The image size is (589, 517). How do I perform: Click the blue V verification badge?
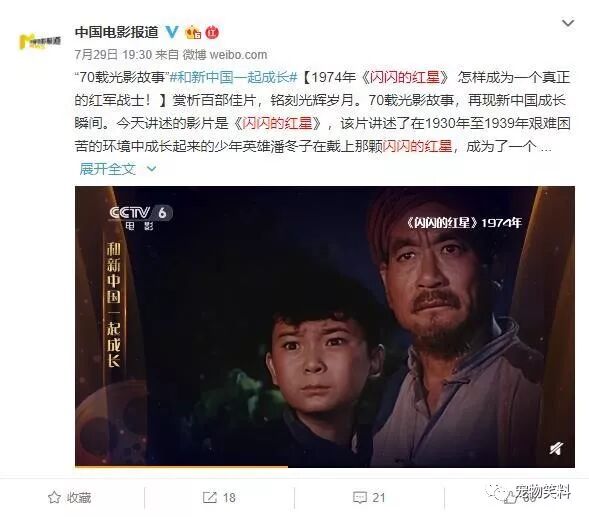(172, 32)
